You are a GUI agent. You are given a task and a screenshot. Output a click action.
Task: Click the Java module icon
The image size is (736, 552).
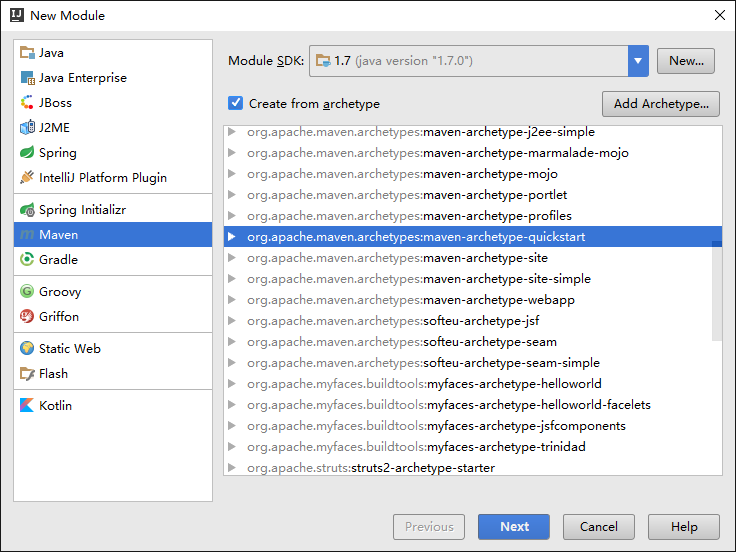click(28, 53)
